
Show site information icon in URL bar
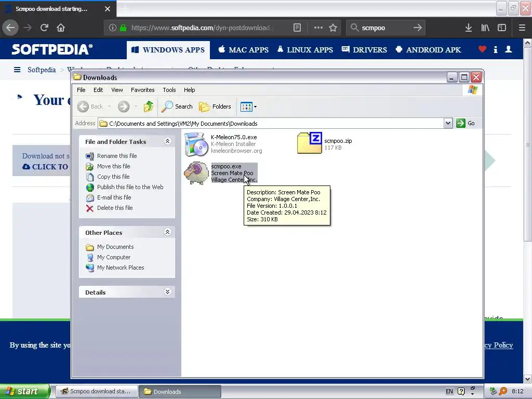(113, 28)
